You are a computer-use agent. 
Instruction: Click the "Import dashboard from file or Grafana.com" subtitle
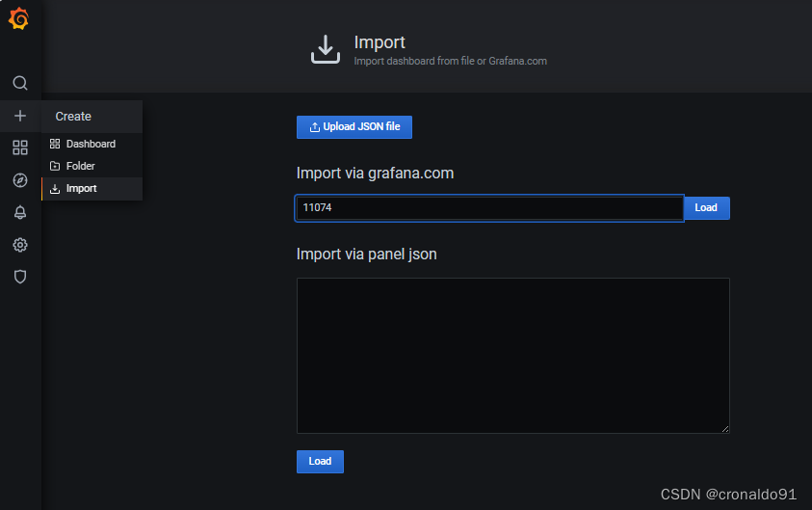click(x=450, y=61)
